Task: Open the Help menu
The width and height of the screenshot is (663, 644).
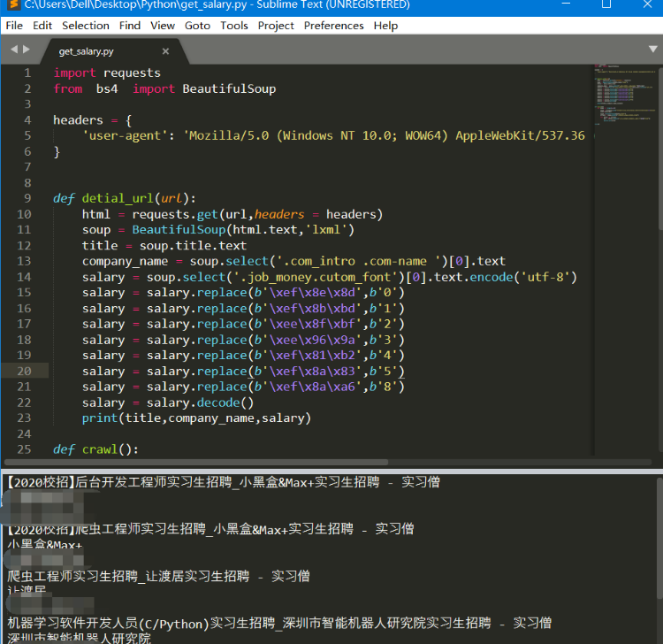Action: pos(385,26)
